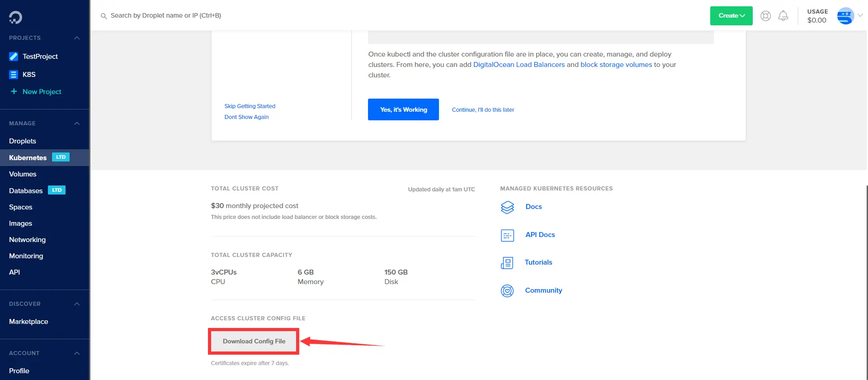This screenshot has width=868, height=380.
Task: Open the notifications bell icon
Action: (x=783, y=16)
